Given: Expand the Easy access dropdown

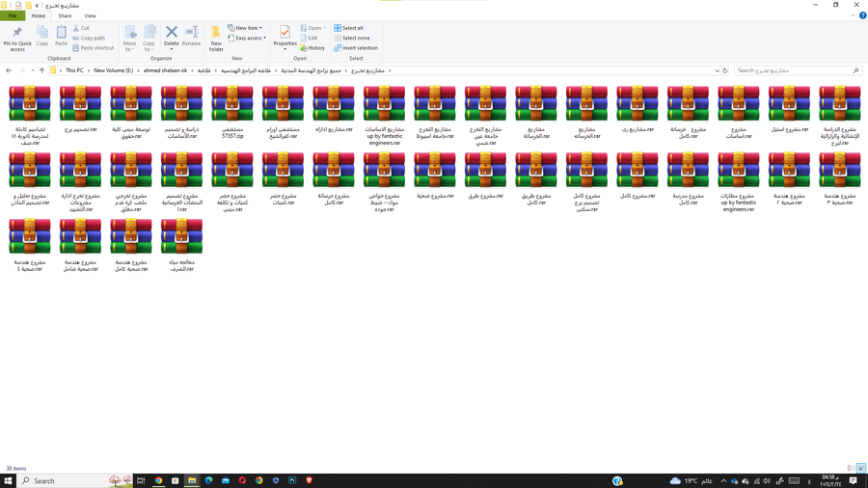Looking at the screenshot, I should (247, 39).
